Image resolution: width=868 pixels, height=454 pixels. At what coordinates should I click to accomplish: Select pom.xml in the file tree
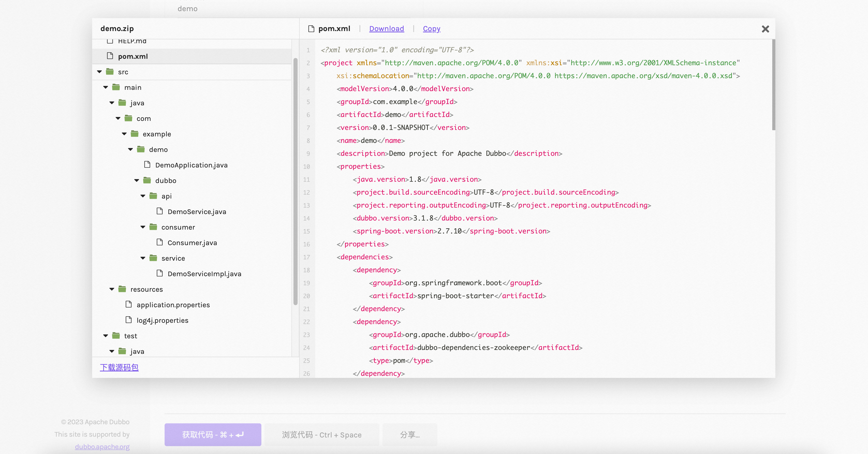[133, 56]
